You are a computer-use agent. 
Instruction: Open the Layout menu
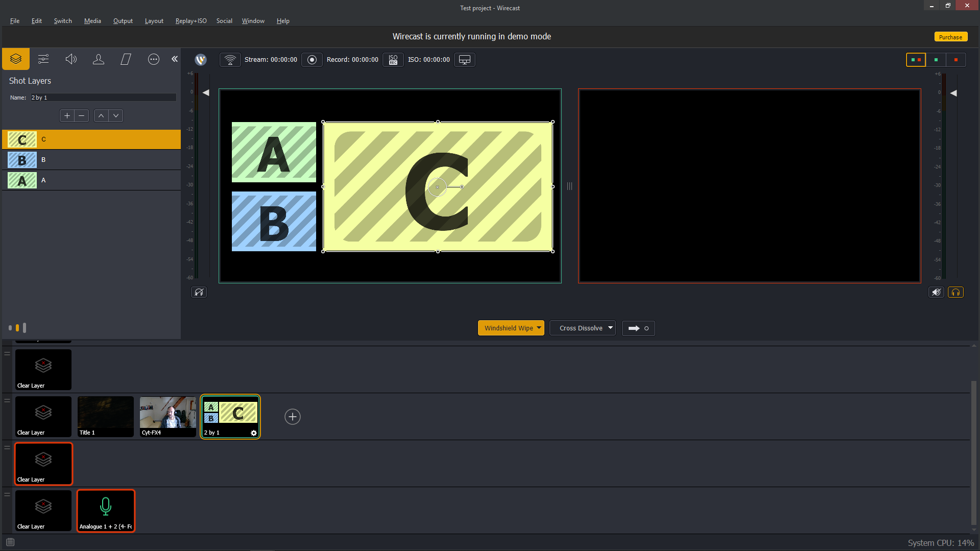[154, 21]
